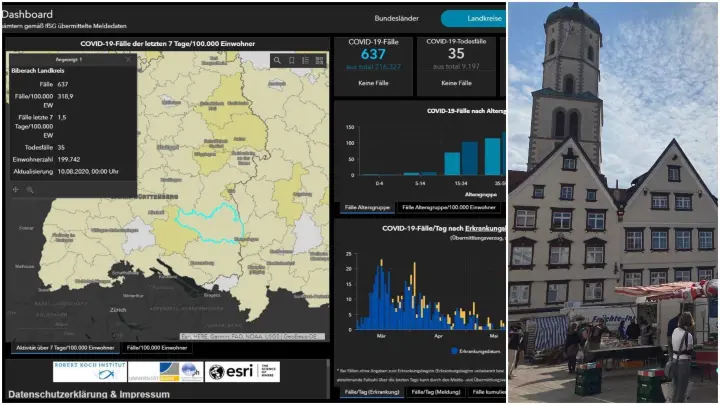Select the Fälle/Tag (Erkrankung) tab
This screenshot has width=720, height=405.
point(369,392)
